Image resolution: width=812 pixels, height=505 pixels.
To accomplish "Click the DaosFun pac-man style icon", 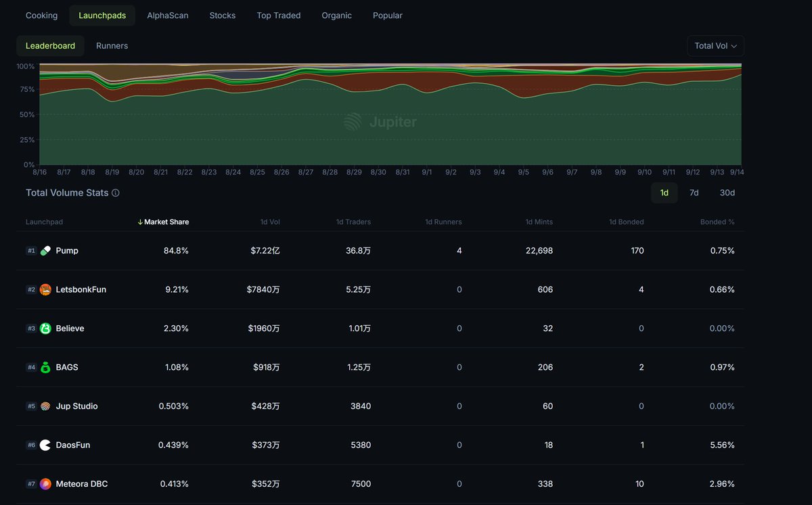I will (45, 445).
